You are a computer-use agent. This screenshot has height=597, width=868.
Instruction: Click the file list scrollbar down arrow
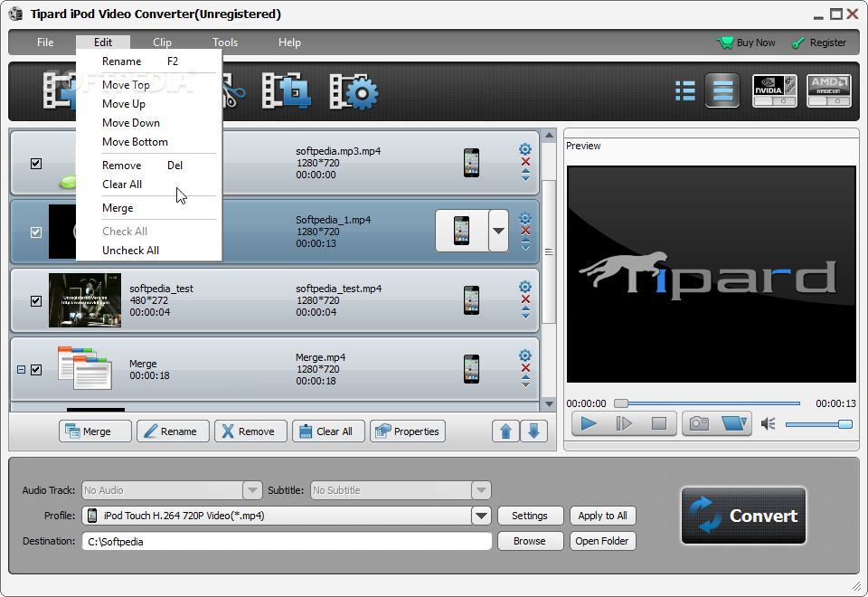[549, 403]
